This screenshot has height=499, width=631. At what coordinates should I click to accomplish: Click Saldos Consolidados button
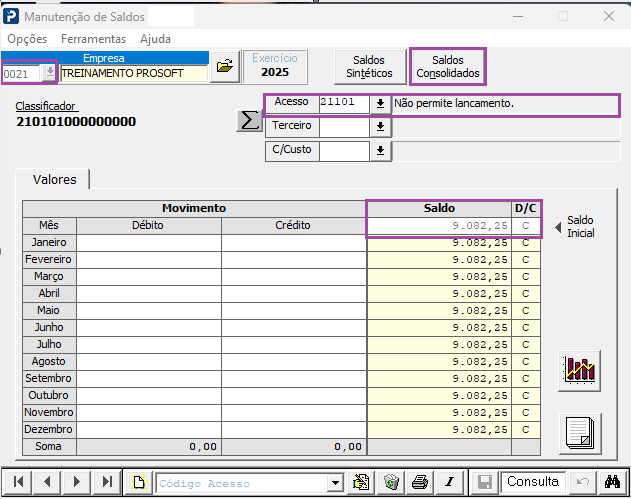447,67
